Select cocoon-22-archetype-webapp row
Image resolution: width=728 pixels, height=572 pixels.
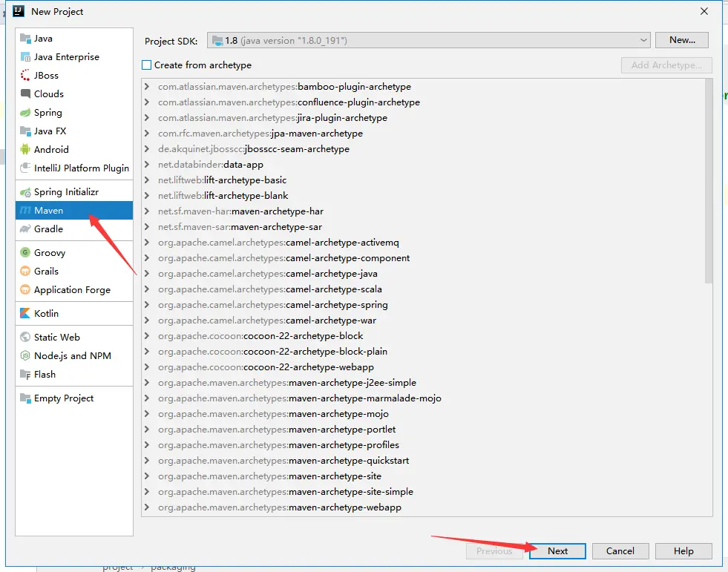266,366
